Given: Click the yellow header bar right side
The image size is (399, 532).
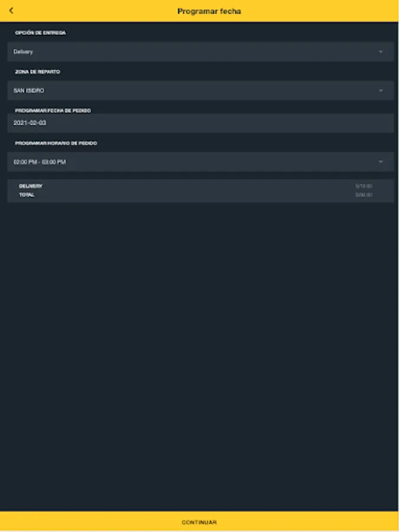Looking at the screenshot, I should click(x=355, y=11).
